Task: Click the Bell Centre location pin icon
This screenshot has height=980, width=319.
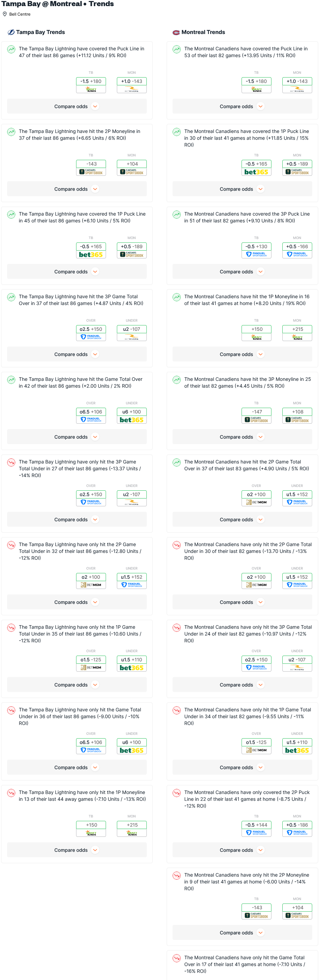Action: coord(5,14)
